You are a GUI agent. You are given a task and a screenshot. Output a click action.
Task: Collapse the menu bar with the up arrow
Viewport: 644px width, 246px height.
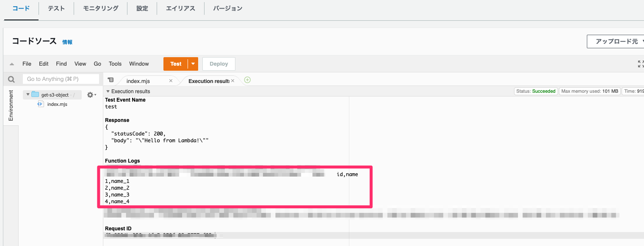click(x=12, y=64)
